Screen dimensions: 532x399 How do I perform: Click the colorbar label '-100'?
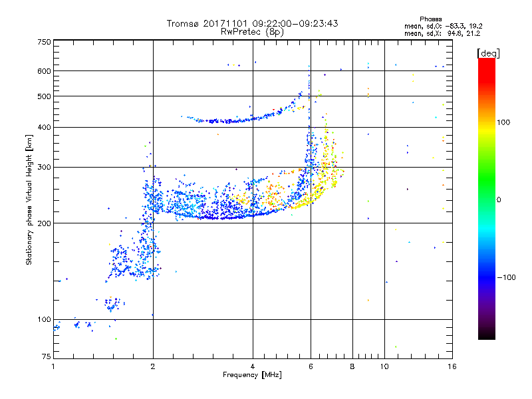(507, 277)
